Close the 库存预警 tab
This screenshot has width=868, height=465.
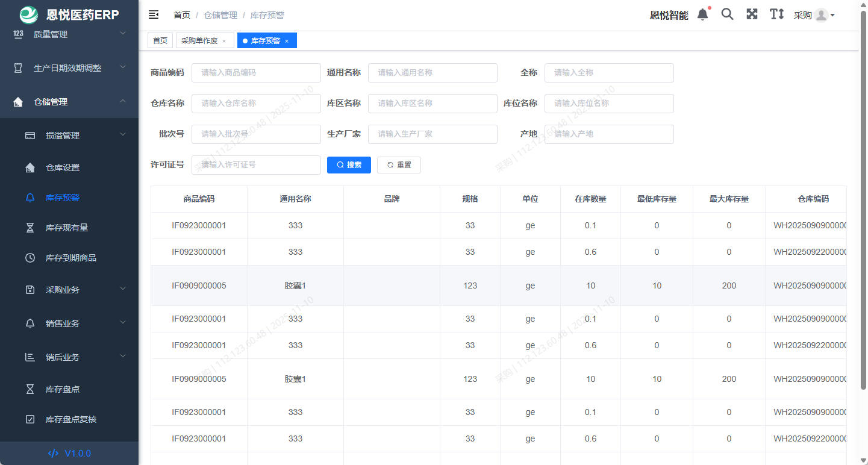pos(287,41)
